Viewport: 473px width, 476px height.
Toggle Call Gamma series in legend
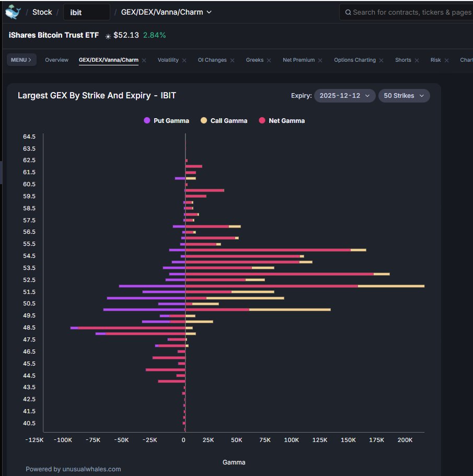point(224,120)
